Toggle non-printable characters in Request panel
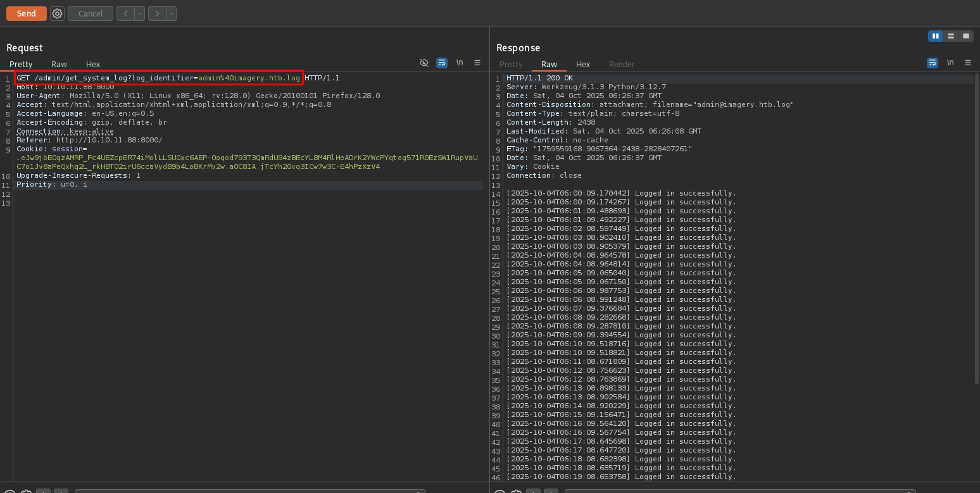This screenshot has height=493, width=980. click(460, 63)
